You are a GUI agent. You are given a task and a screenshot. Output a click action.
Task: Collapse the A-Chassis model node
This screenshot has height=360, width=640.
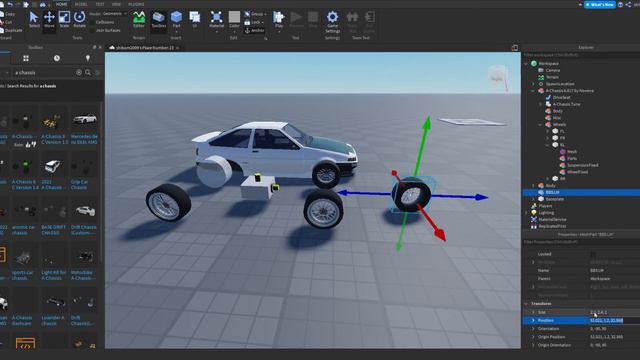(x=533, y=91)
